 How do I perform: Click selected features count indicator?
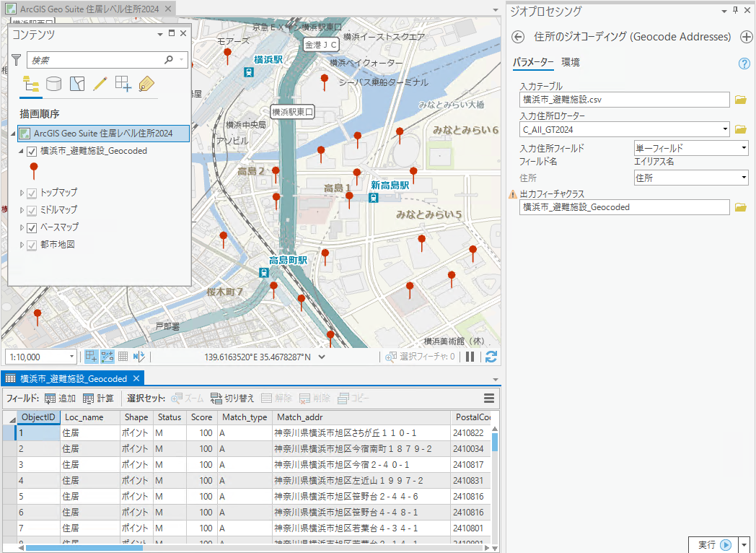pyautogui.click(x=421, y=357)
